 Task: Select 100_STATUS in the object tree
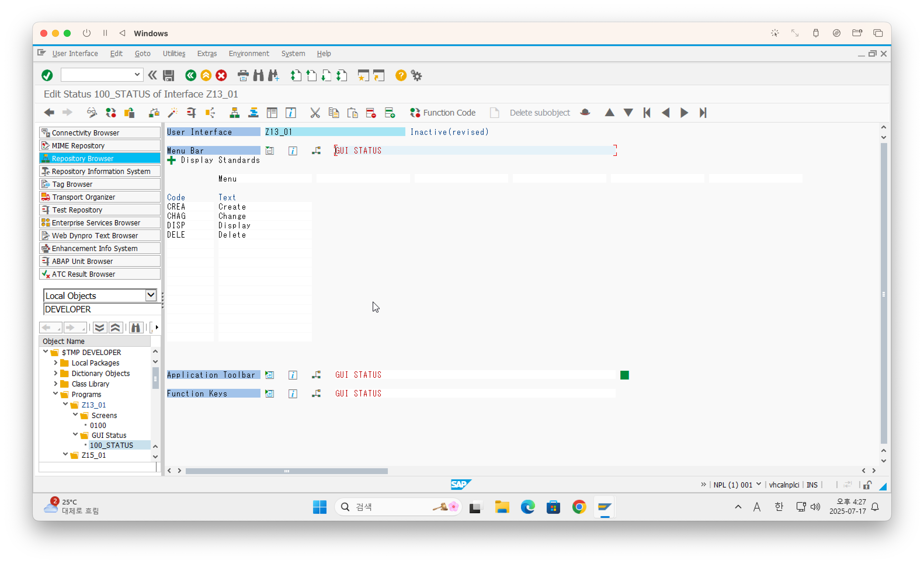111,445
